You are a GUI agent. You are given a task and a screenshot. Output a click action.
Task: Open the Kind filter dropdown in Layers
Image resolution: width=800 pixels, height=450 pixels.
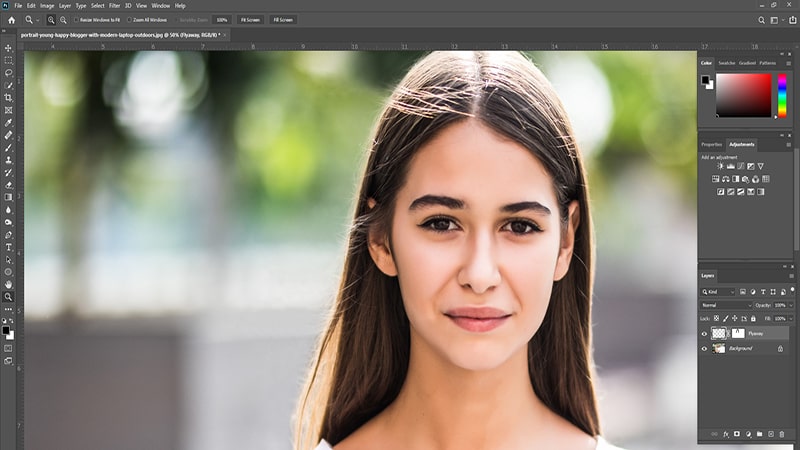click(x=719, y=292)
